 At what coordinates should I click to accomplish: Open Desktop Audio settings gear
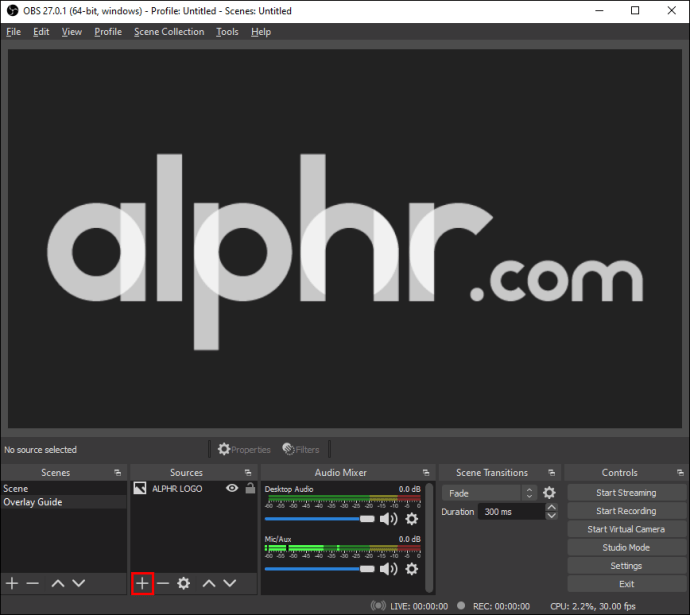click(x=411, y=519)
